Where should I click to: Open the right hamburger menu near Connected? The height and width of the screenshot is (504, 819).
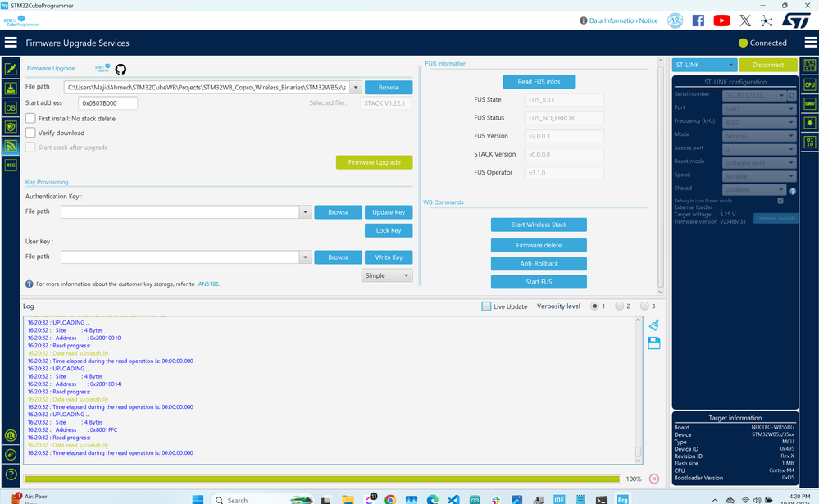pyautogui.click(x=811, y=43)
